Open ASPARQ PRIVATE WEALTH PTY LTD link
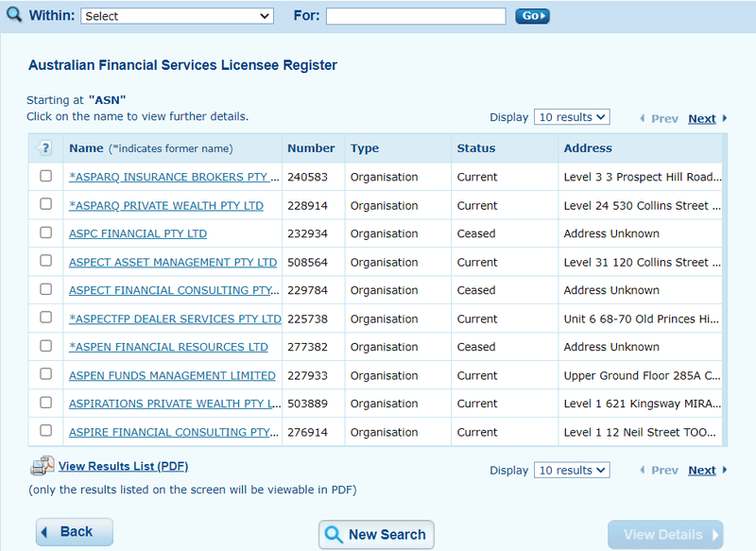Viewport: 756px width, 551px height. click(x=166, y=205)
